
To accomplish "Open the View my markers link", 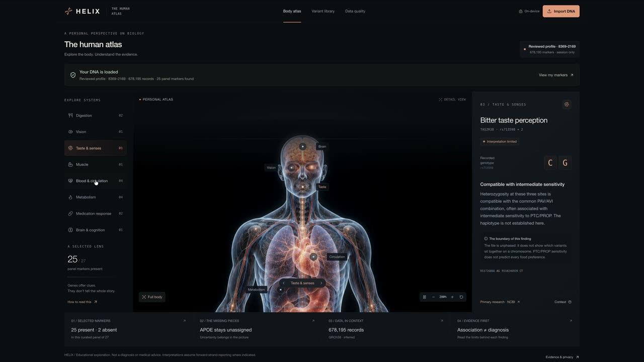I will click(556, 75).
